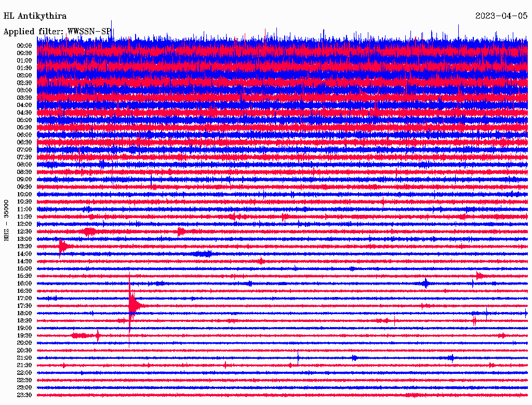Select the 00:00 time label

point(24,46)
